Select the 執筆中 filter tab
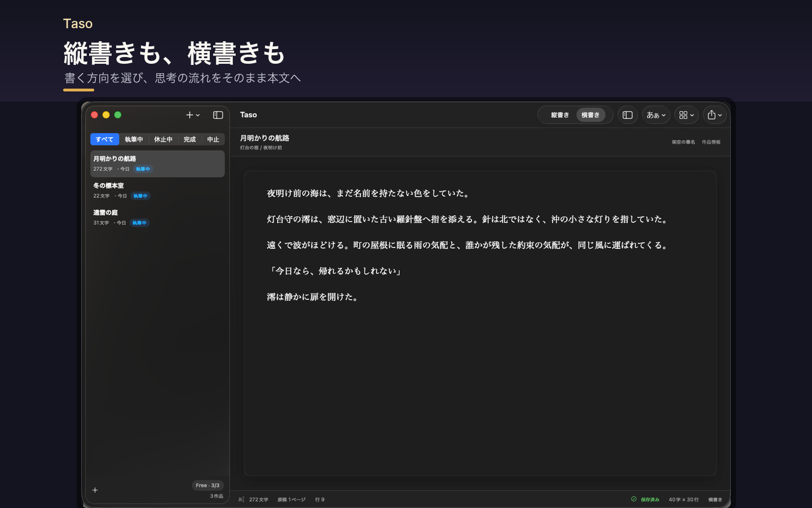The width and height of the screenshot is (812, 508). click(x=134, y=139)
